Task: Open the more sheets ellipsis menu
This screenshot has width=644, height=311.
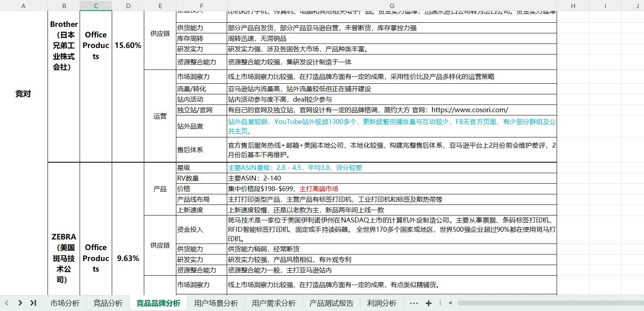Action: pos(414,303)
